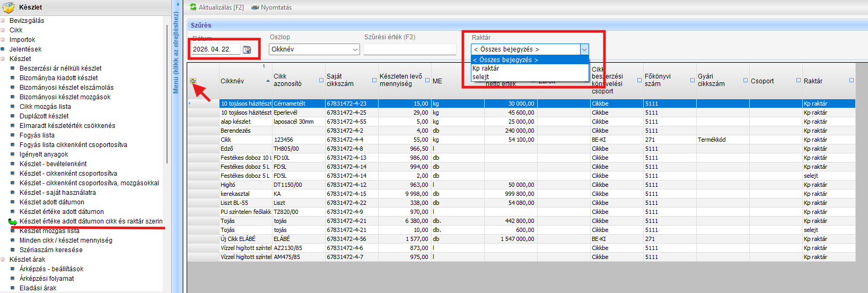Open Készlet mozgás lista report

pyautogui.click(x=49, y=231)
